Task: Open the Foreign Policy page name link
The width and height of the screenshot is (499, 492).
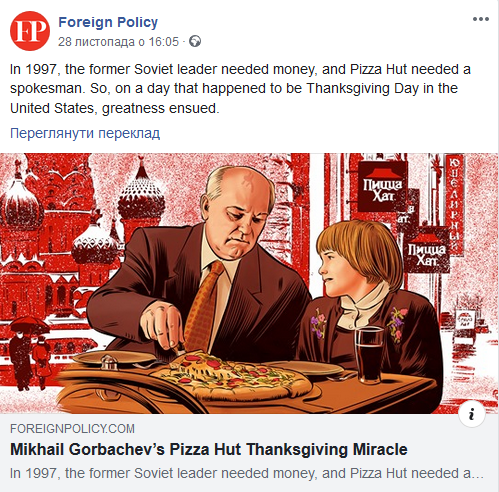Action: pyautogui.click(x=108, y=22)
